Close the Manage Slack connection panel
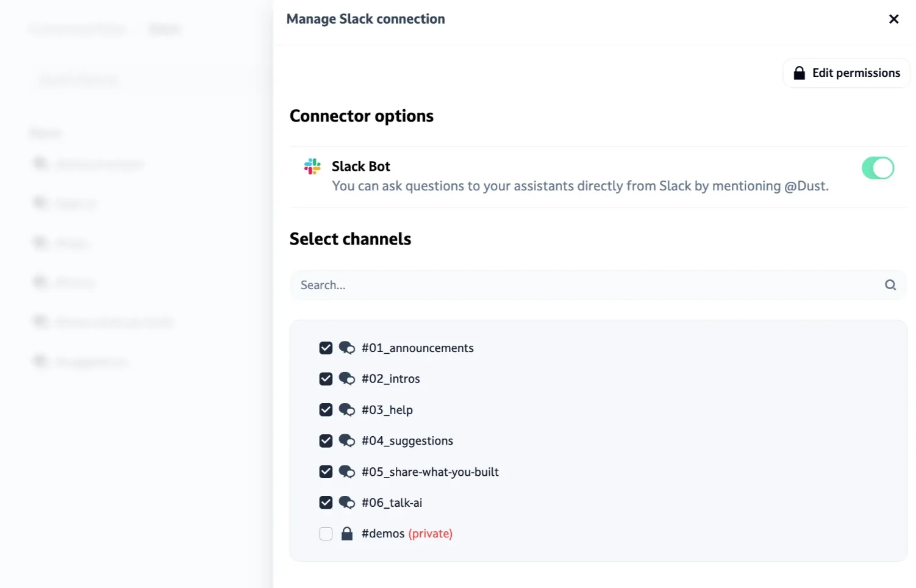Image resolution: width=916 pixels, height=588 pixels. pos(893,19)
